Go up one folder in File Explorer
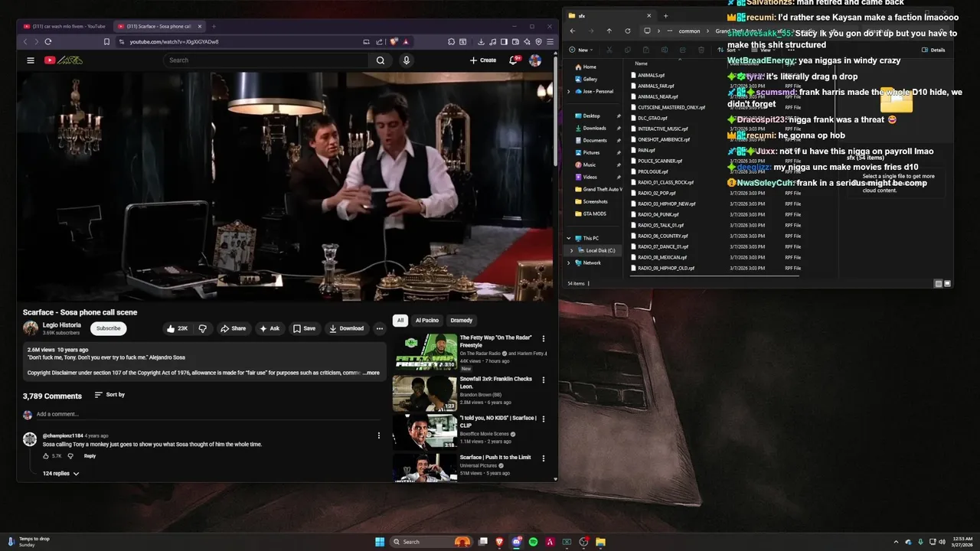The height and width of the screenshot is (551, 980). point(609,31)
